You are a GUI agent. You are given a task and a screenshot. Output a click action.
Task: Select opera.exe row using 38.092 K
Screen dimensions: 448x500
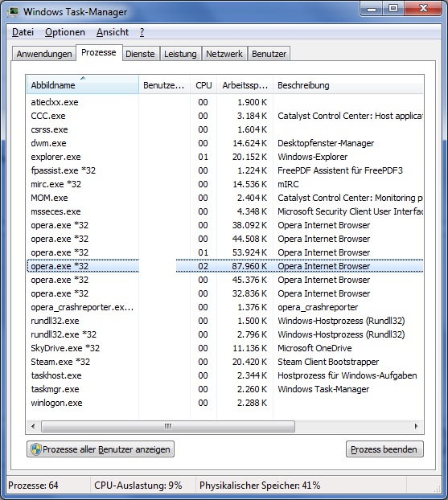(x=225, y=225)
